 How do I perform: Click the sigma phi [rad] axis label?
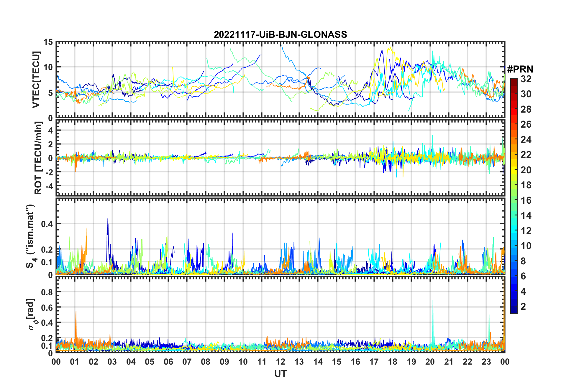(x=32, y=315)
